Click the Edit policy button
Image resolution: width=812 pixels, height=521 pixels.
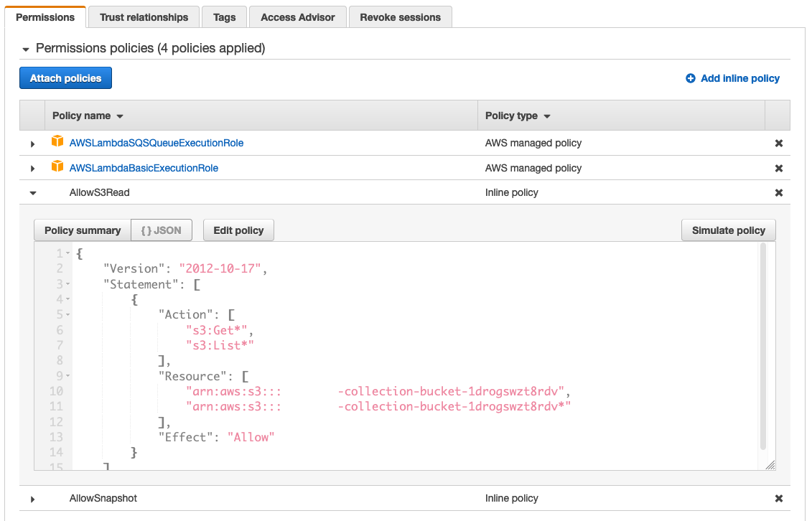click(x=238, y=230)
